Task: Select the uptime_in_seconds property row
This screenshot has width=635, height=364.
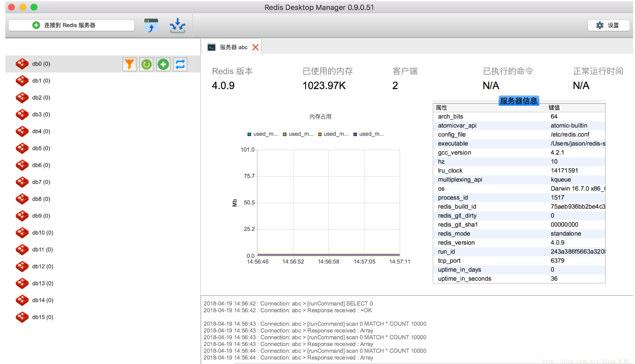Action: [x=519, y=279]
